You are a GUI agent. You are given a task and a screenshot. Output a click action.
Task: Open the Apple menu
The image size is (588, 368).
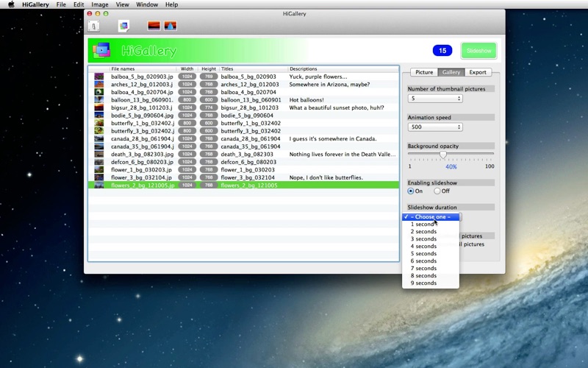(11, 4)
